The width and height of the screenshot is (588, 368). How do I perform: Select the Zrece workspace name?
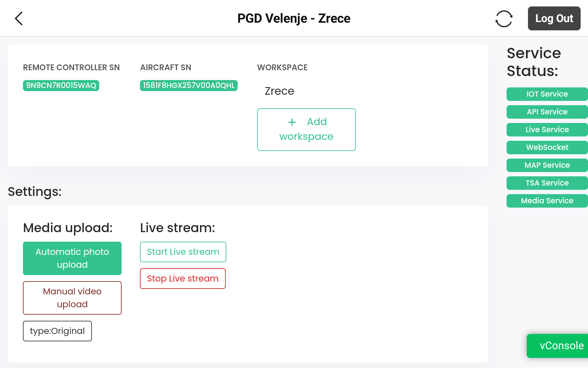[279, 91]
